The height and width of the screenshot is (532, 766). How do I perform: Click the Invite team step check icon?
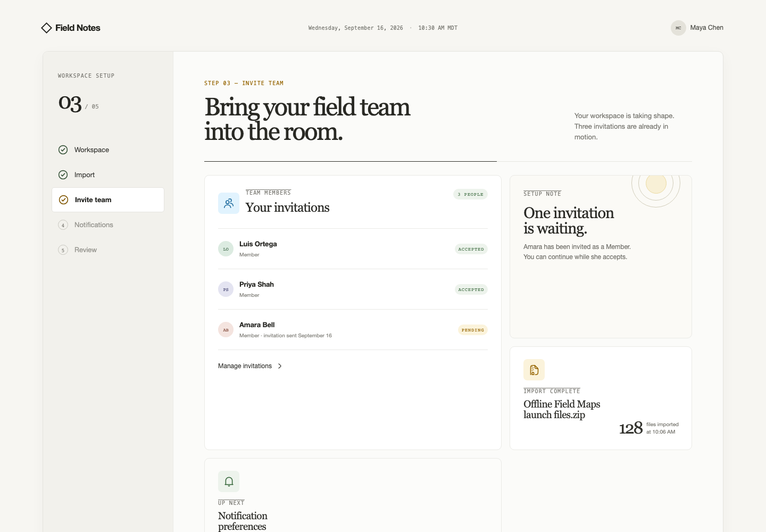pyautogui.click(x=63, y=200)
